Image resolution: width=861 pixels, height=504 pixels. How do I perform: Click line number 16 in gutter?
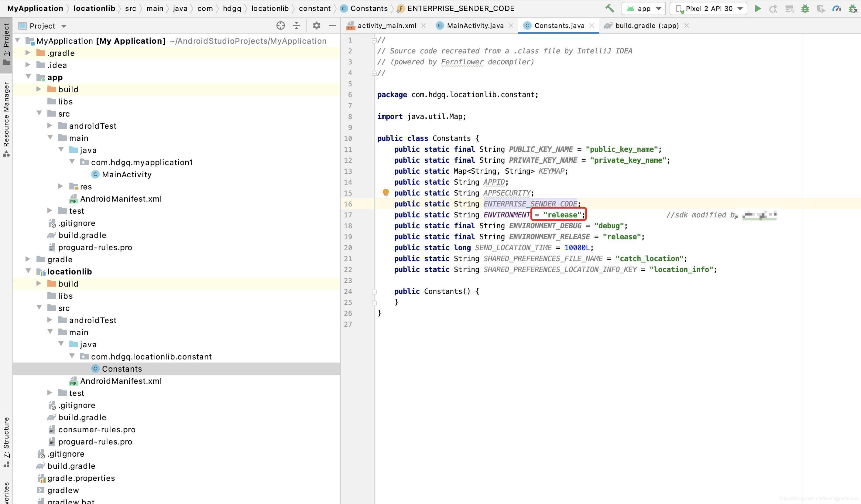click(x=348, y=204)
